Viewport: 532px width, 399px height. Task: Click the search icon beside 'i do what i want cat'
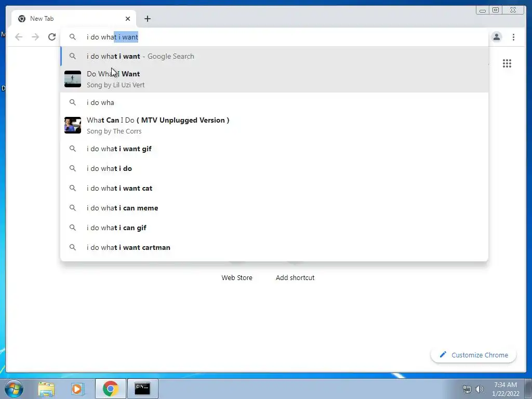(73, 188)
